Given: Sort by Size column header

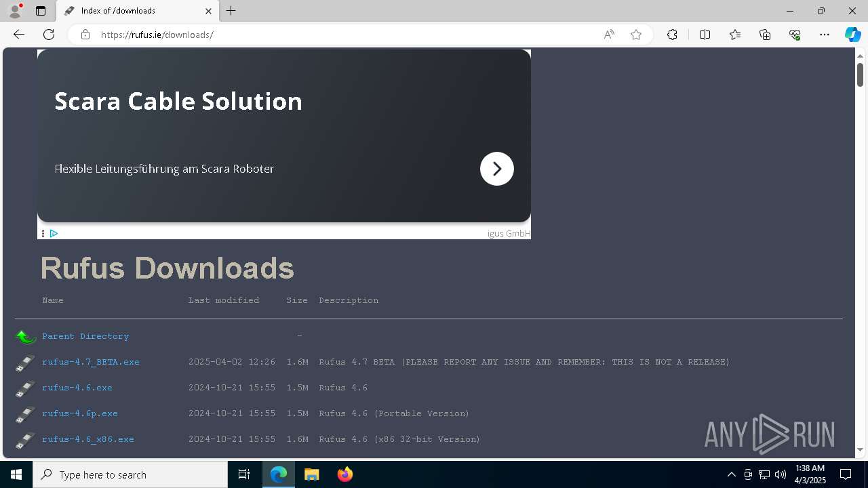Looking at the screenshot, I should click(297, 300).
